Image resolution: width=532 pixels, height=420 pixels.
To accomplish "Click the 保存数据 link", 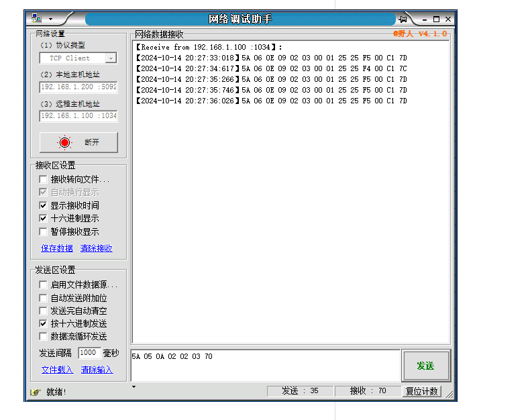I will (57, 248).
